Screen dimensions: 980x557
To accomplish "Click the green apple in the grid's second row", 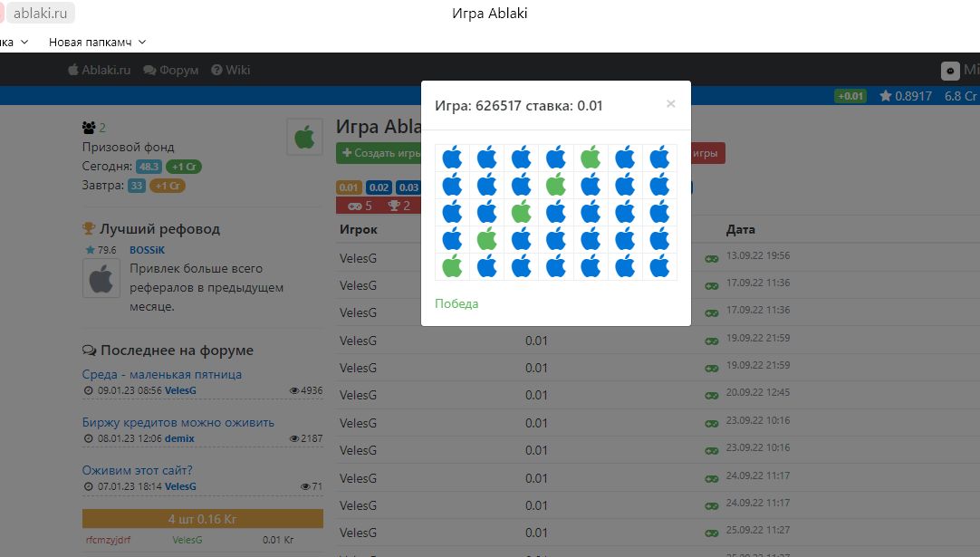I will point(555,185).
